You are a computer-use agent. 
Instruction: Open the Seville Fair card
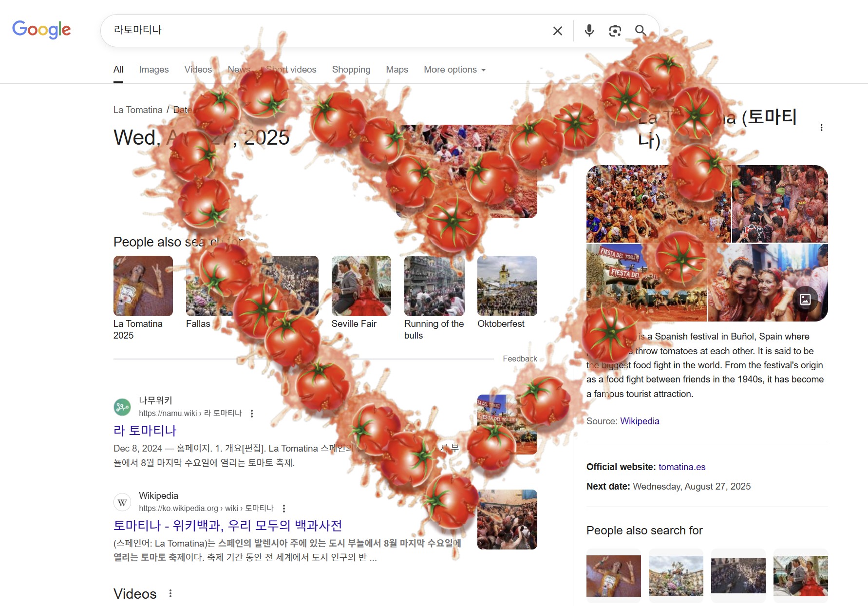(x=361, y=292)
